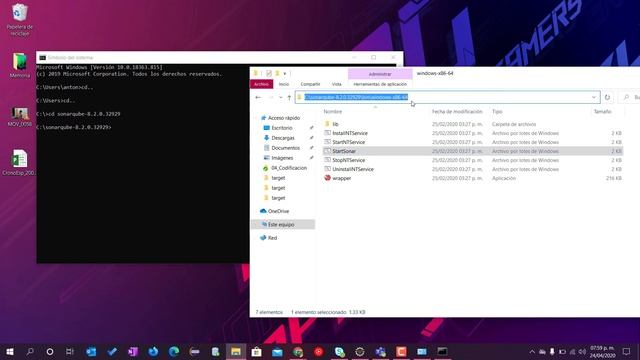Open OneDrive in the navigation pane
The width and height of the screenshot is (640, 360).
278,211
